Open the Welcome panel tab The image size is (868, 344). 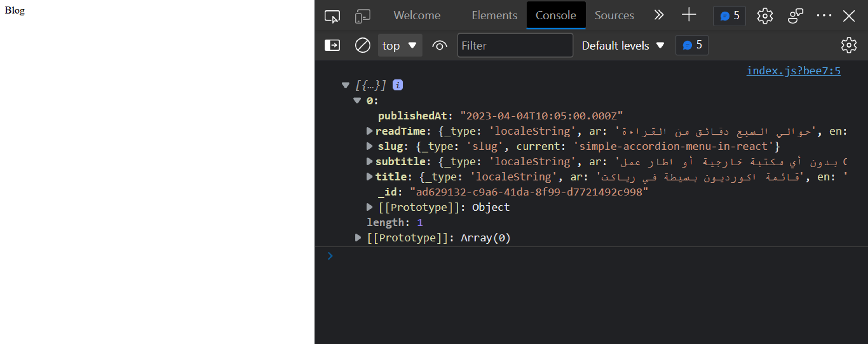417,15
